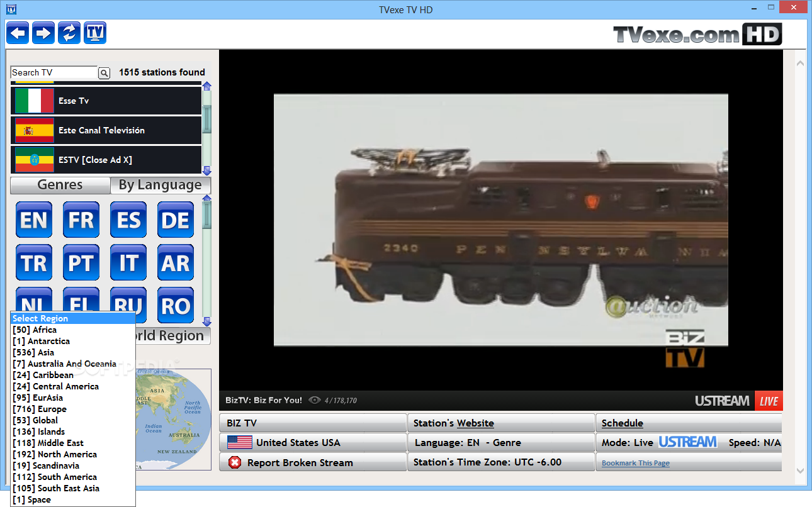
Task: Open the ESTV station entry
Action: click(x=106, y=160)
